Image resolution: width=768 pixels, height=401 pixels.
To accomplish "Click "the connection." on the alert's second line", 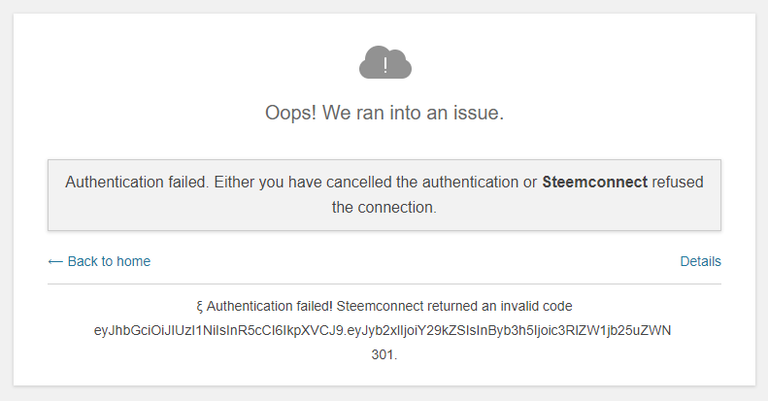I will (x=384, y=208).
